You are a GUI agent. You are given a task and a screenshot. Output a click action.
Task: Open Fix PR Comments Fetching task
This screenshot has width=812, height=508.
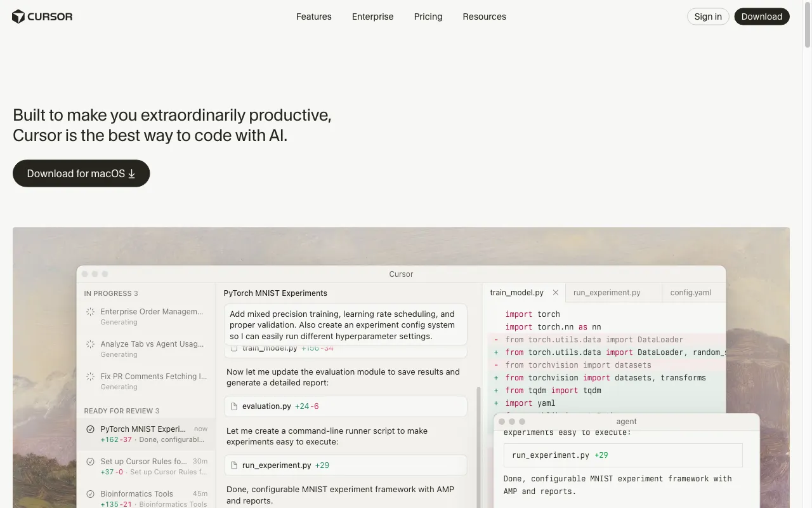[146, 382]
